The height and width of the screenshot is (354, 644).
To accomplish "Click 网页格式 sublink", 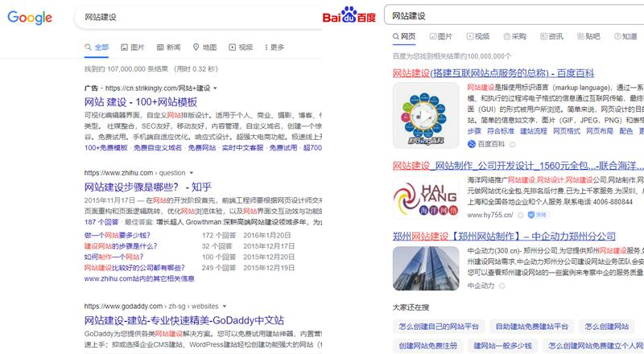I will (567, 131).
